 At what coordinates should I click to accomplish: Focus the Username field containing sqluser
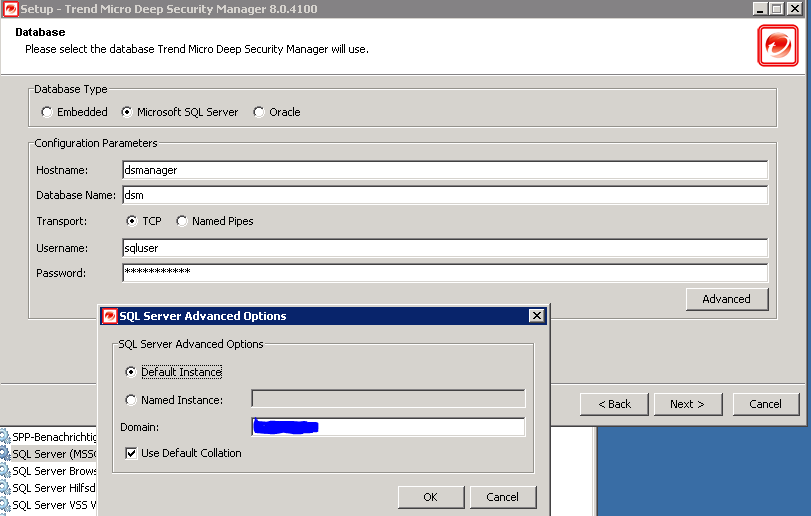click(x=445, y=248)
